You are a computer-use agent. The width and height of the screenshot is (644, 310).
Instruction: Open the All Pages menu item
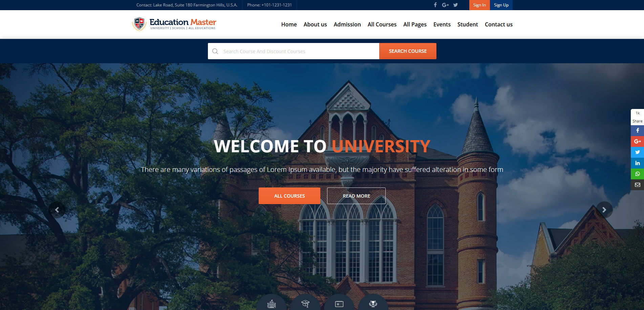[x=415, y=24]
